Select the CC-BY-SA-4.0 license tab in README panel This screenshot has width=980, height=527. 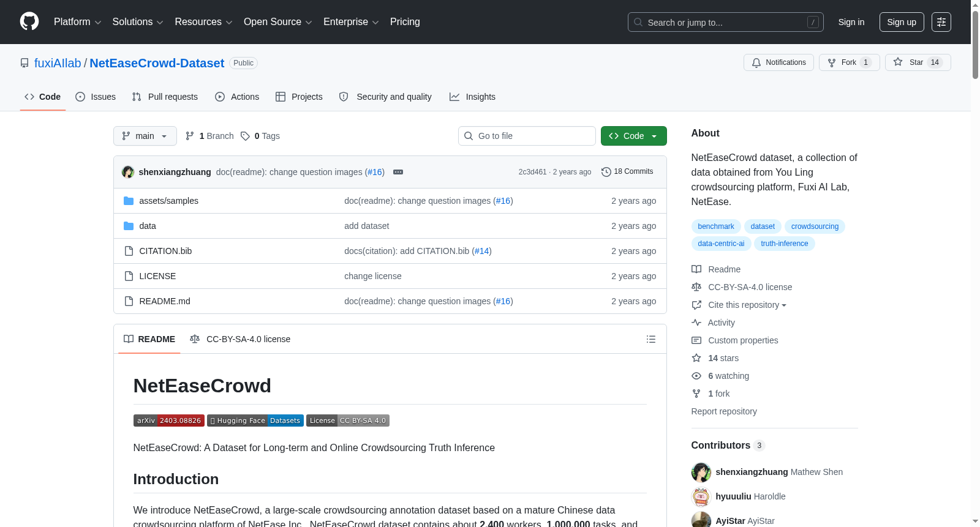240,339
